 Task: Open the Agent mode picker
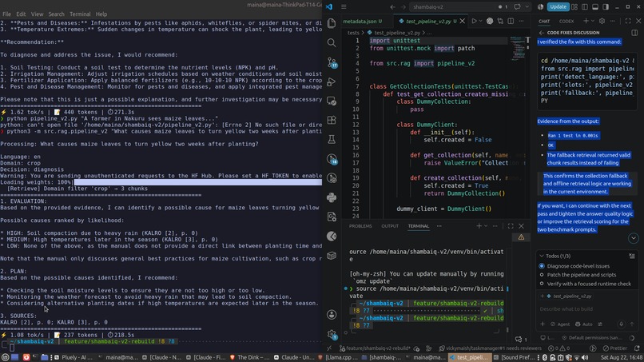click(560, 324)
